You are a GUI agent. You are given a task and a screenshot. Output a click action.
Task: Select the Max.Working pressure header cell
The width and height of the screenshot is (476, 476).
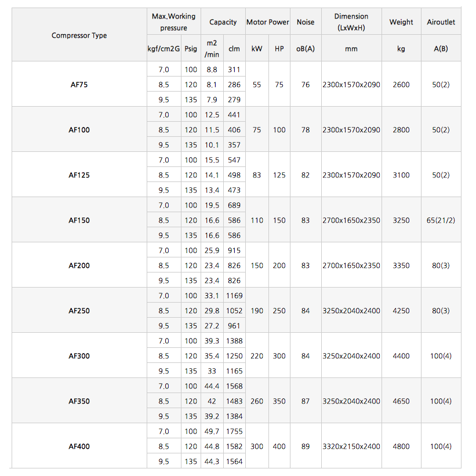click(x=173, y=22)
